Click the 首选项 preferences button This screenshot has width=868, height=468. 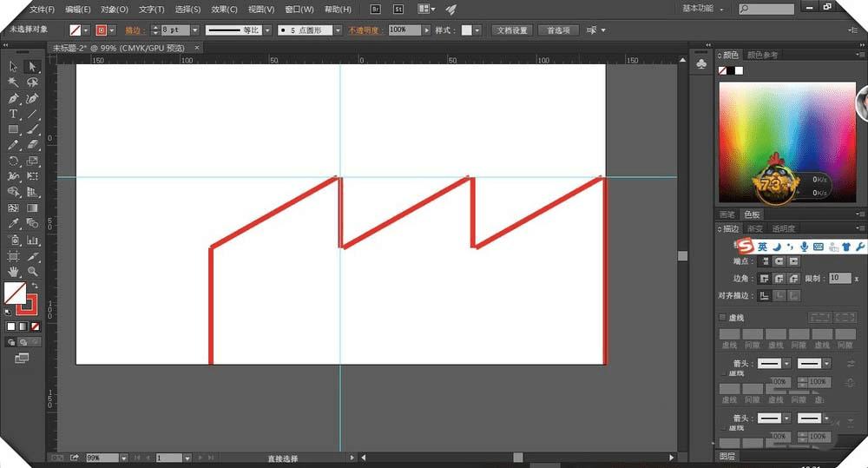[558, 30]
